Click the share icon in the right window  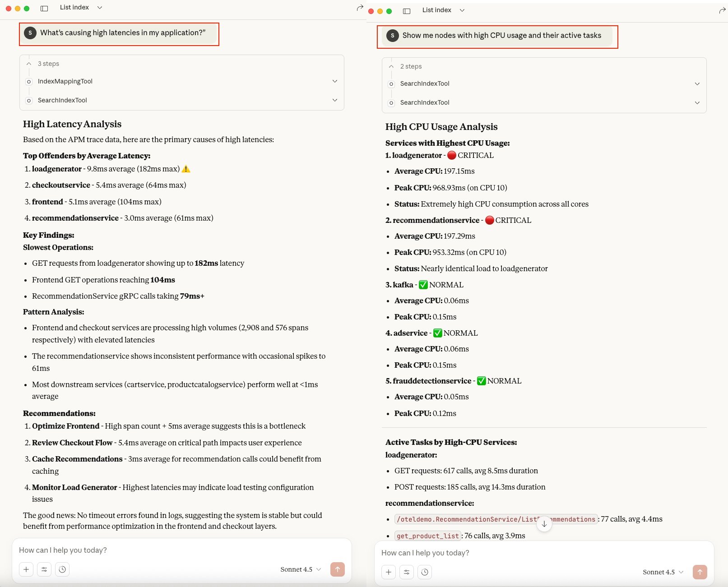click(722, 11)
